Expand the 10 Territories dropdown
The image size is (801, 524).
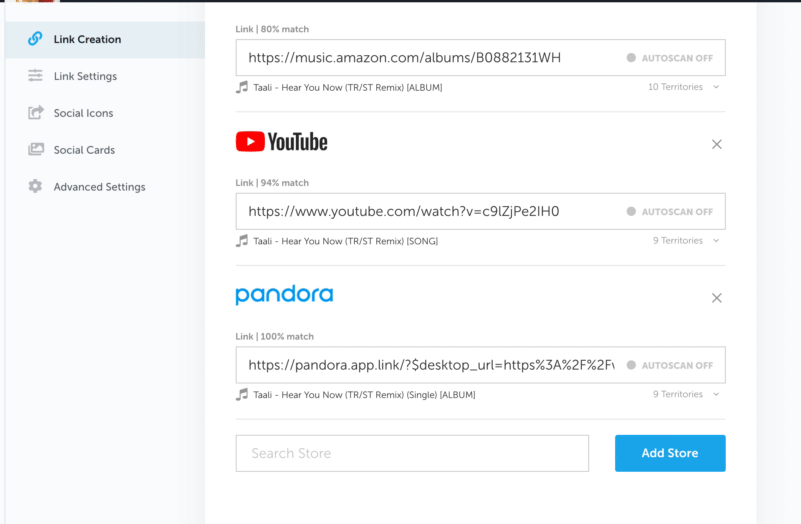point(684,87)
